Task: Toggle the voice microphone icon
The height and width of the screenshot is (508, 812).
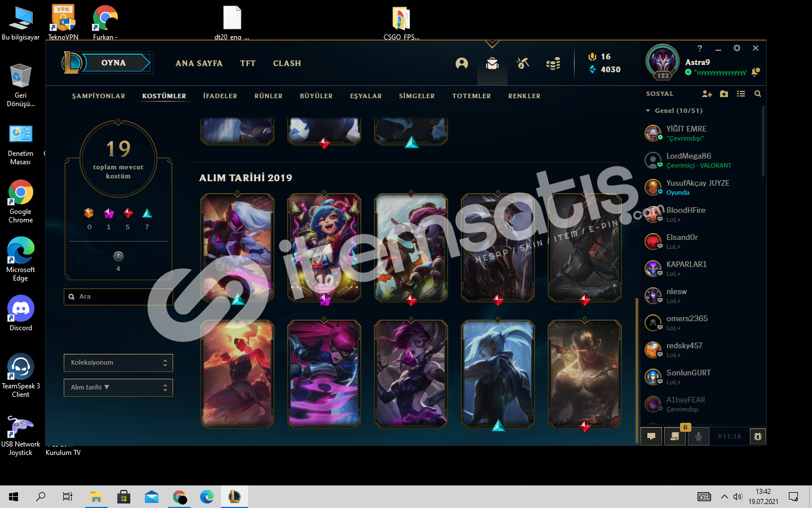Action: coord(698,436)
